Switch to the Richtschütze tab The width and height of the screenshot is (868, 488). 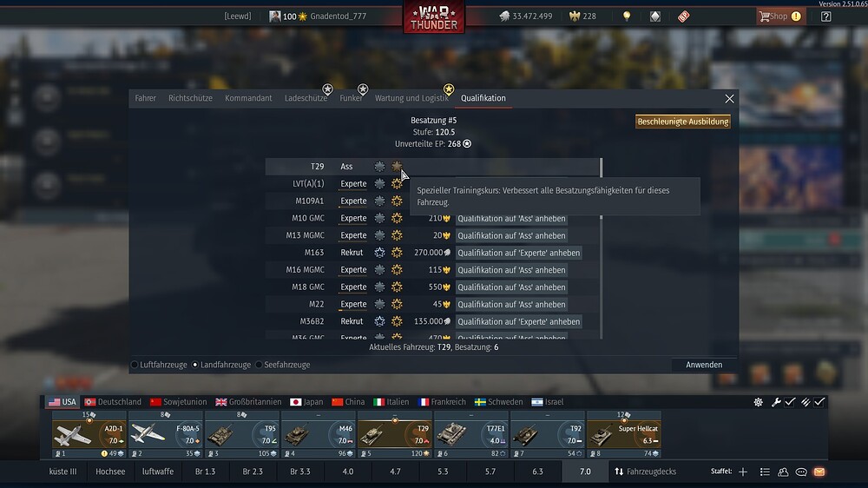(190, 98)
